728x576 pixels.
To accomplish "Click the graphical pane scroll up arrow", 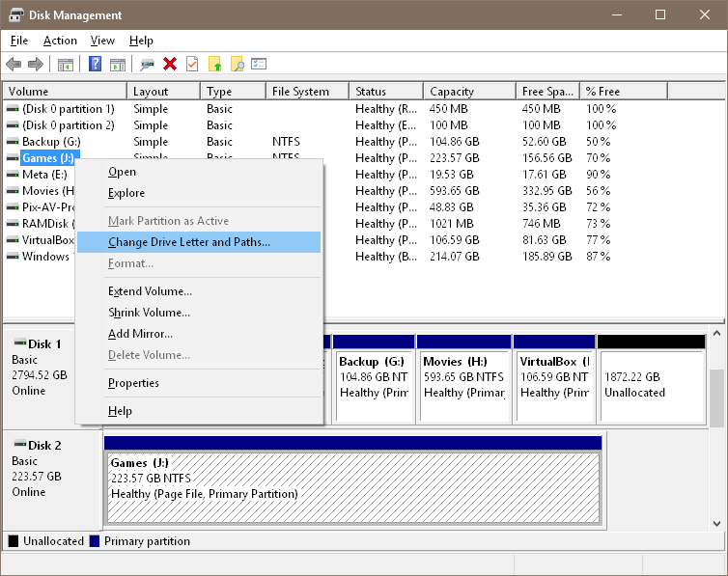I will 716,333.
